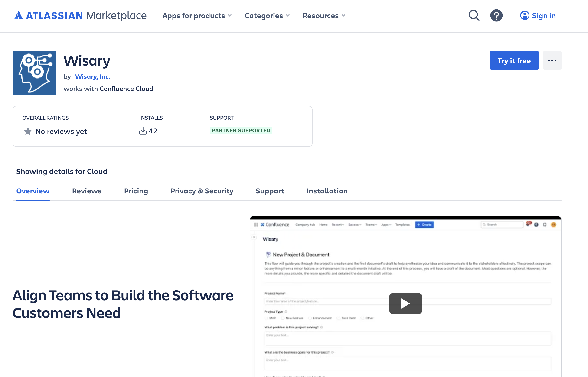Click the installs download icon

pyautogui.click(x=143, y=131)
